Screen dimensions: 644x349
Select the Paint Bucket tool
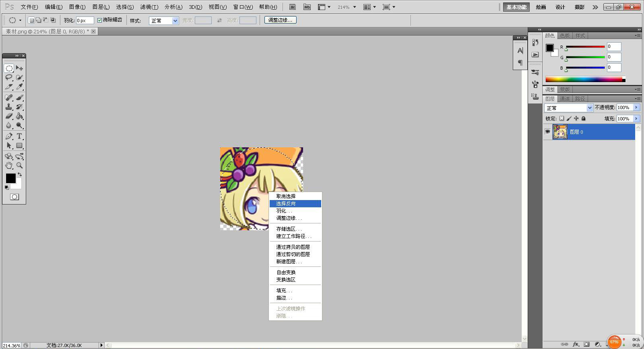coord(19,116)
